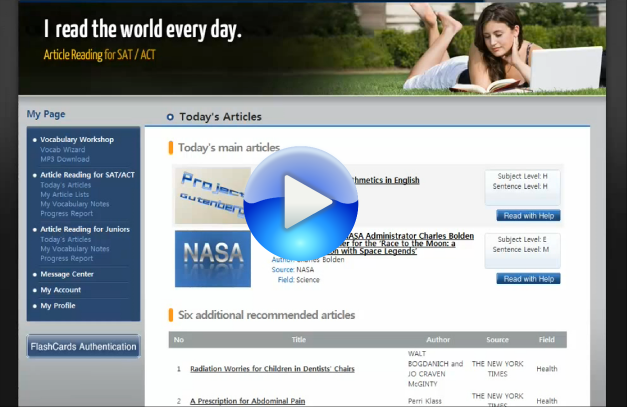The image size is (627, 407).
Task: Click the circle icon beside Today's Articles heading
Action: [x=170, y=117]
